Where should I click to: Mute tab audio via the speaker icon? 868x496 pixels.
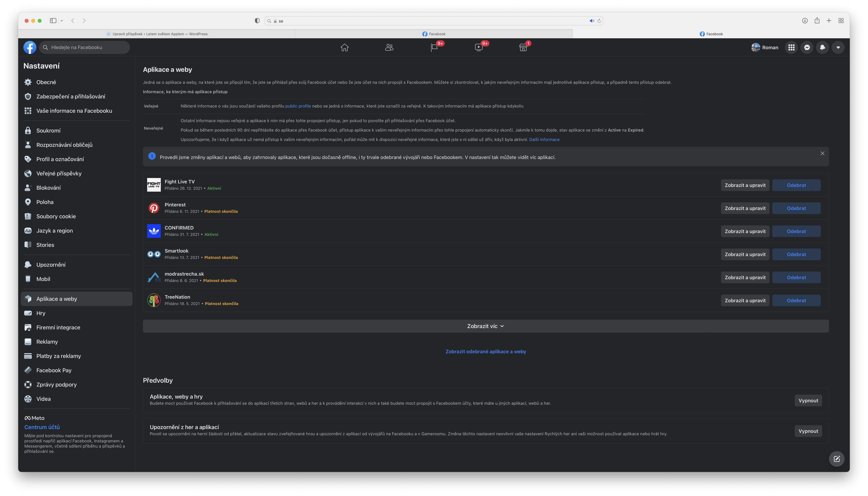tap(592, 21)
